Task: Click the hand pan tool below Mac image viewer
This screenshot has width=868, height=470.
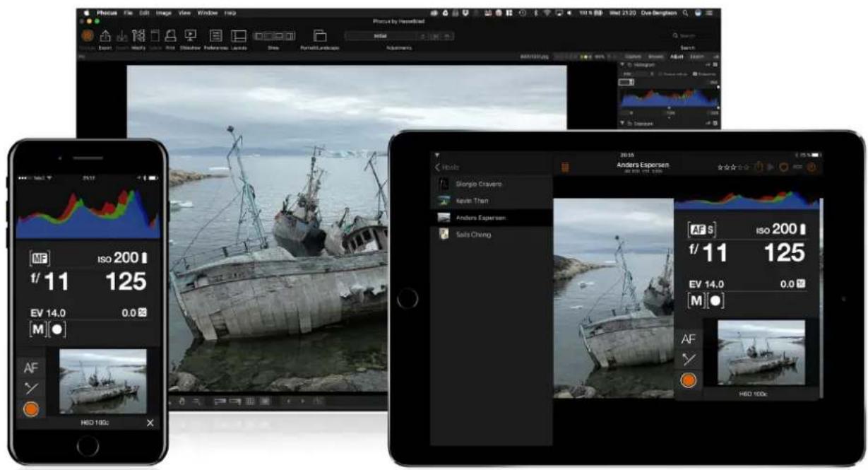Action: tap(182, 401)
